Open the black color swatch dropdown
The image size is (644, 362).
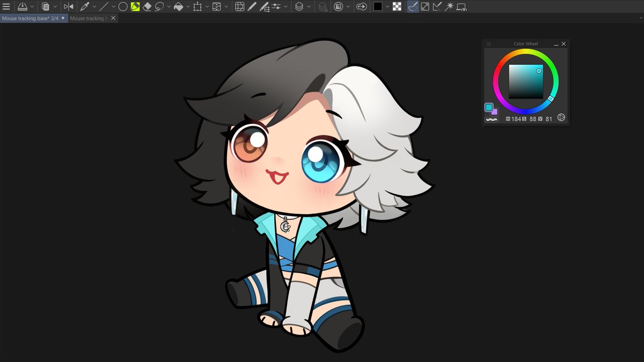(x=387, y=6)
